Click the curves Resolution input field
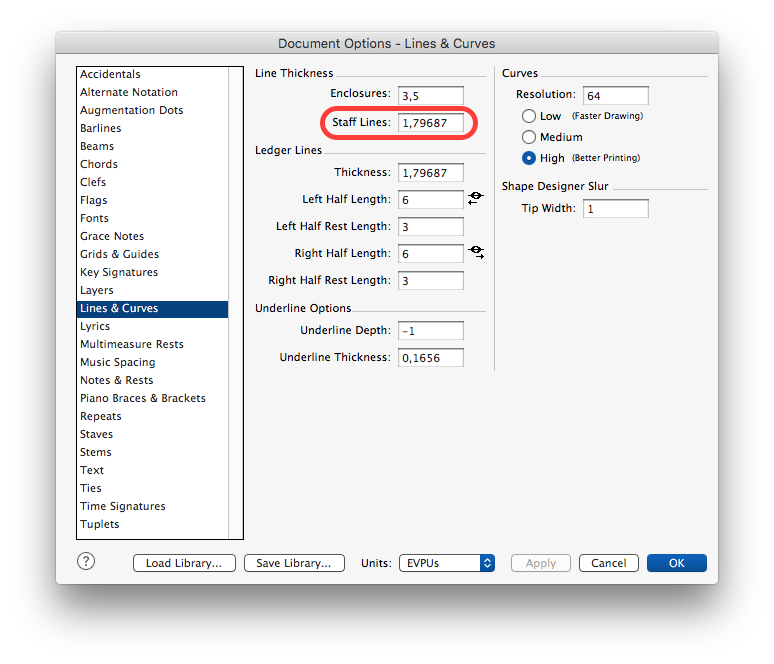774x664 pixels. tap(615, 96)
